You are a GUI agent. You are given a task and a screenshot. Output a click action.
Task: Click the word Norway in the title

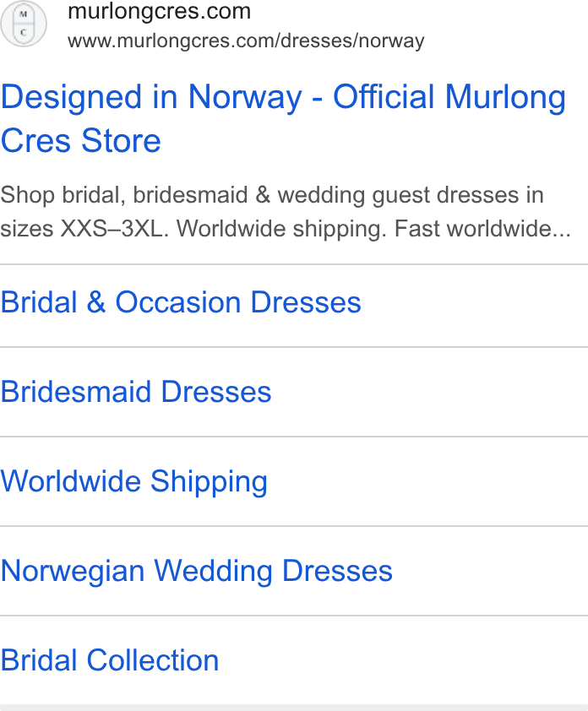click(x=245, y=97)
